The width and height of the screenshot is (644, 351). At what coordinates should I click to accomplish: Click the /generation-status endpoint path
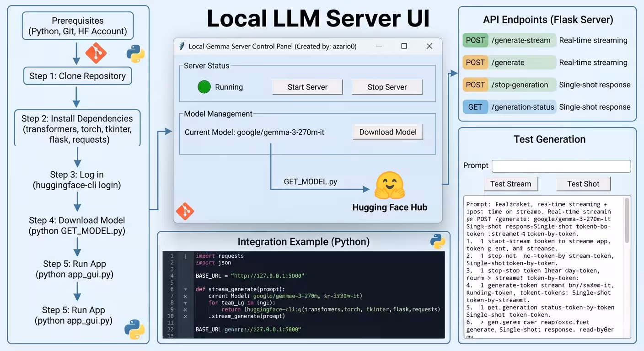point(523,107)
